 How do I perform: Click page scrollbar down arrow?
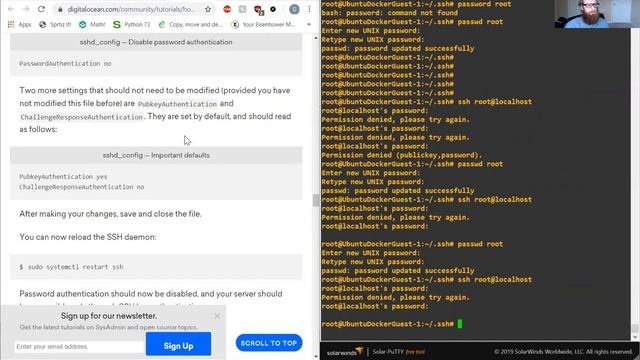point(316,356)
